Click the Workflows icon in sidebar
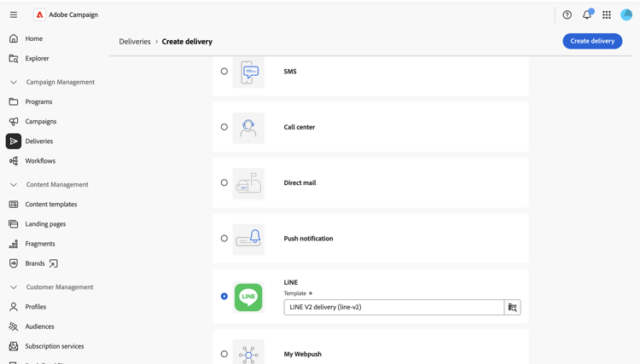Screen dimensions: 640x364 click(14, 160)
